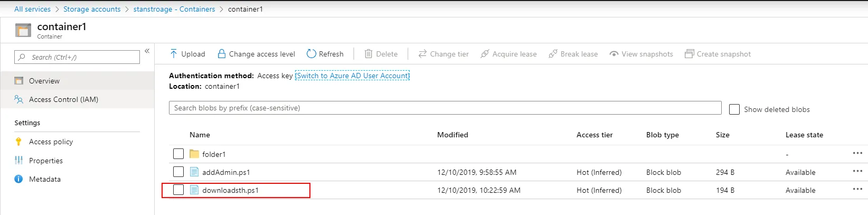The image size is (868, 215).
Task: Go to Storage accounts breadcrumb
Action: (92, 9)
